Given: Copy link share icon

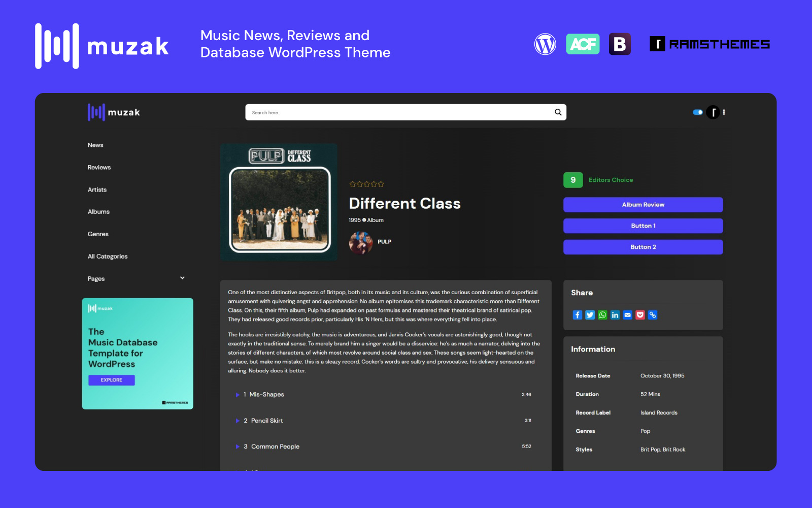Looking at the screenshot, I should pyautogui.click(x=653, y=315).
